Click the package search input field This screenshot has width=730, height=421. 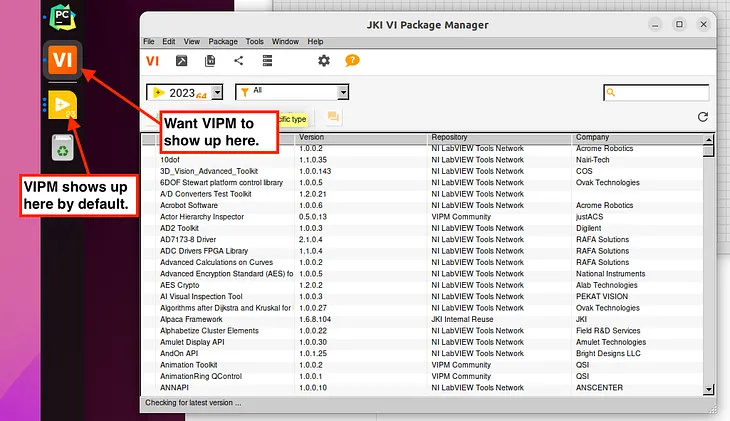[656, 93]
